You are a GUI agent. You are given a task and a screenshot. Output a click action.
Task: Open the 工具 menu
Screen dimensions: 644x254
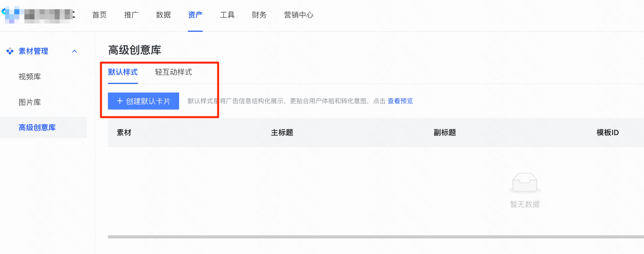(x=227, y=15)
